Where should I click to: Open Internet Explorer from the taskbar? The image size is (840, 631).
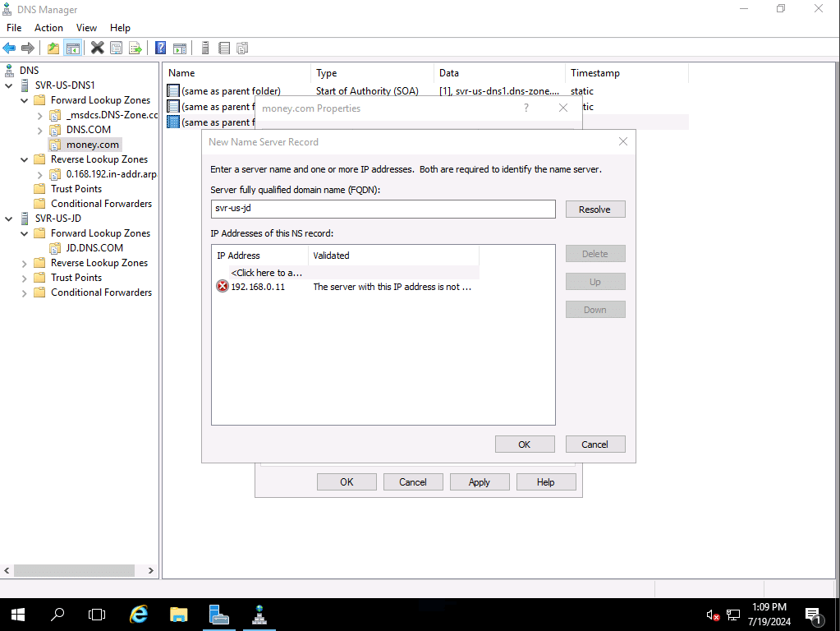point(139,614)
